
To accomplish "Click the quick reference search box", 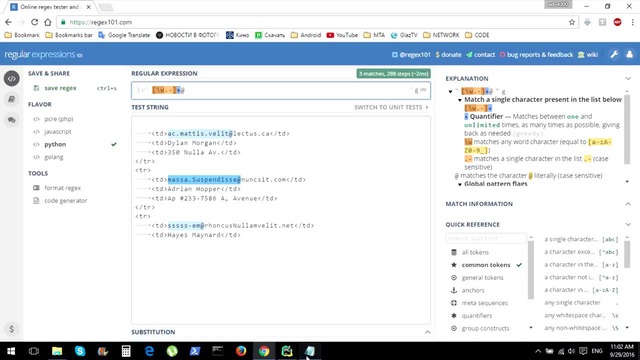I will pos(486,238).
